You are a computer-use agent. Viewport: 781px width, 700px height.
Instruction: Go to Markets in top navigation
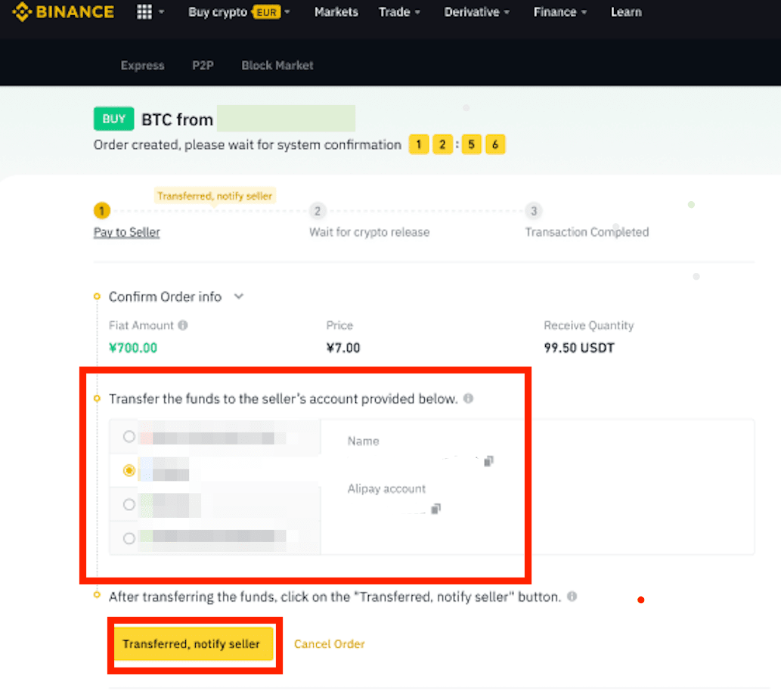click(336, 12)
